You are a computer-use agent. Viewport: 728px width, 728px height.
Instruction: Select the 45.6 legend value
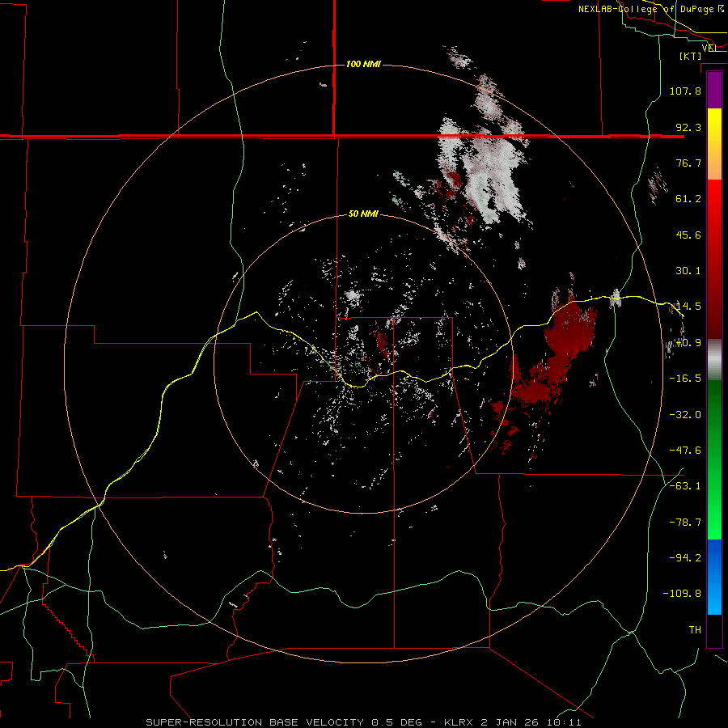click(688, 235)
